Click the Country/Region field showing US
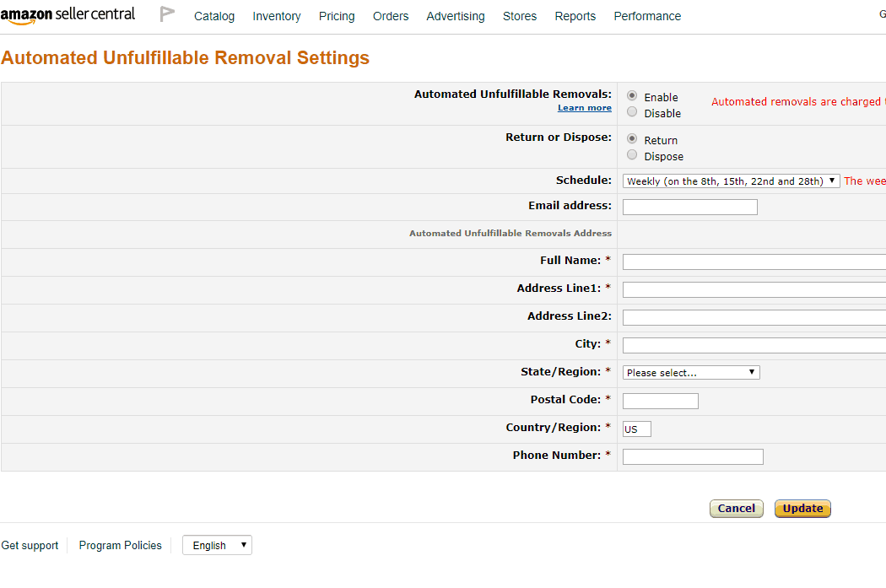This screenshot has height=588, width=886. [x=637, y=429]
